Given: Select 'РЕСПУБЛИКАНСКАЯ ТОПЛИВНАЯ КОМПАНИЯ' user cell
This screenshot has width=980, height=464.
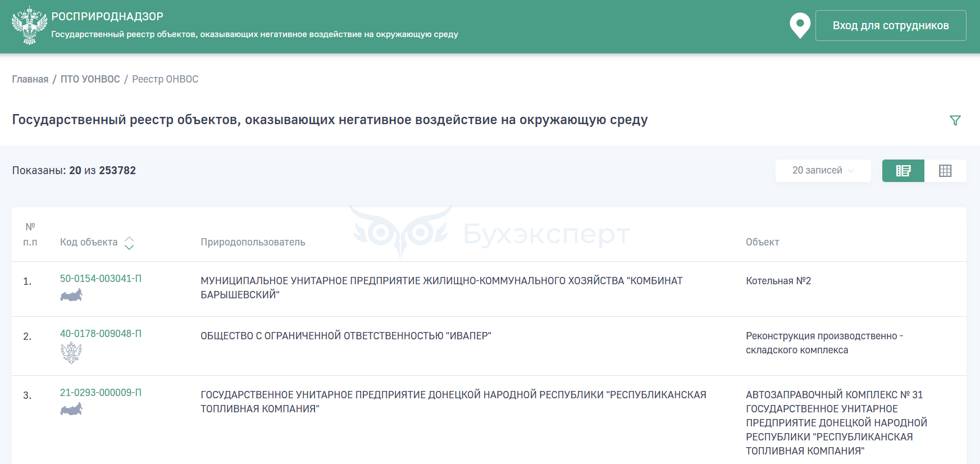Looking at the screenshot, I should (x=453, y=402).
